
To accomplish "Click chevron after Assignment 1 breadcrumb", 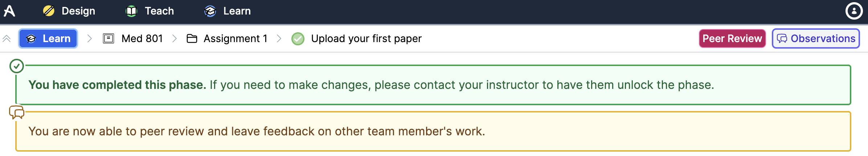I will 279,38.
